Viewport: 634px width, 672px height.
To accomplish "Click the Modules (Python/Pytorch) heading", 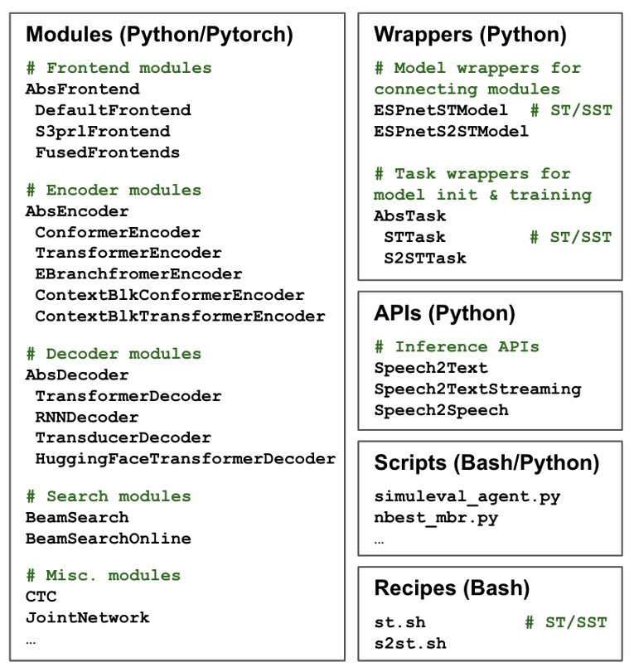I will [x=159, y=35].
